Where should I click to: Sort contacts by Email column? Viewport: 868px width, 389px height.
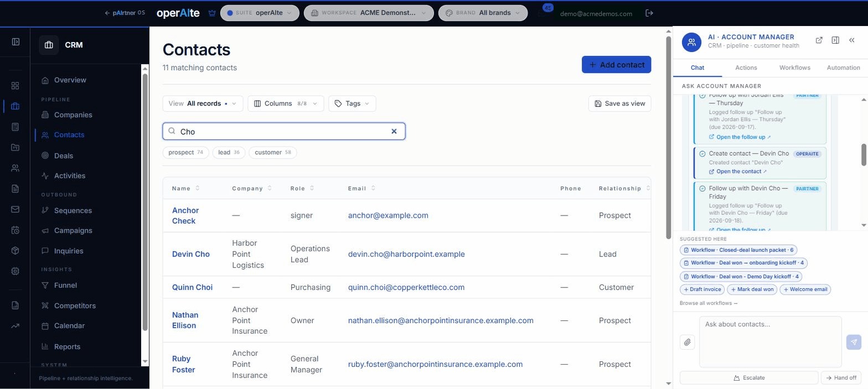pos(361,188)
